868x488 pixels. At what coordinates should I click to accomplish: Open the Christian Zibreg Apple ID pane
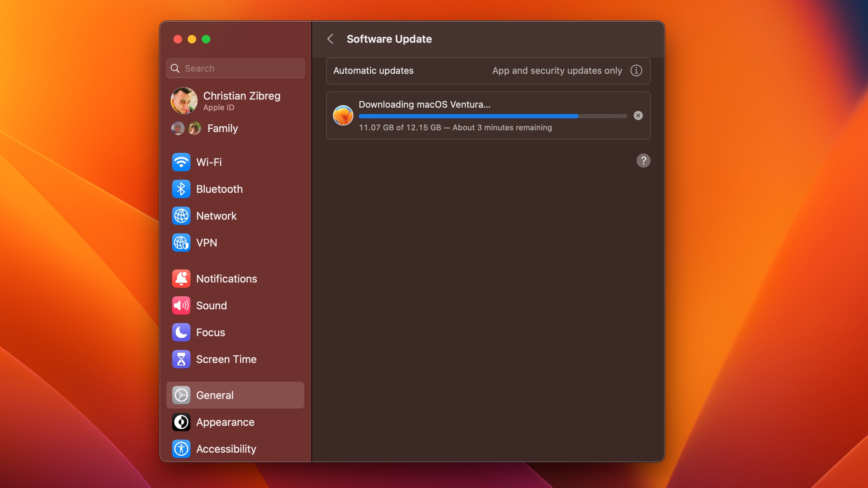point(235,101)
